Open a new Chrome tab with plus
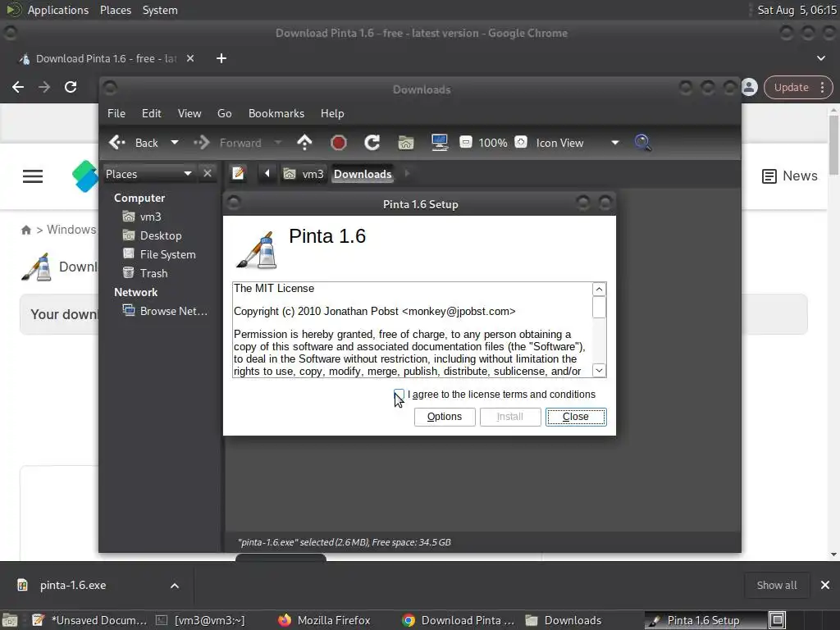Viewport: 840px width, 630px height. tap(221, 58)
